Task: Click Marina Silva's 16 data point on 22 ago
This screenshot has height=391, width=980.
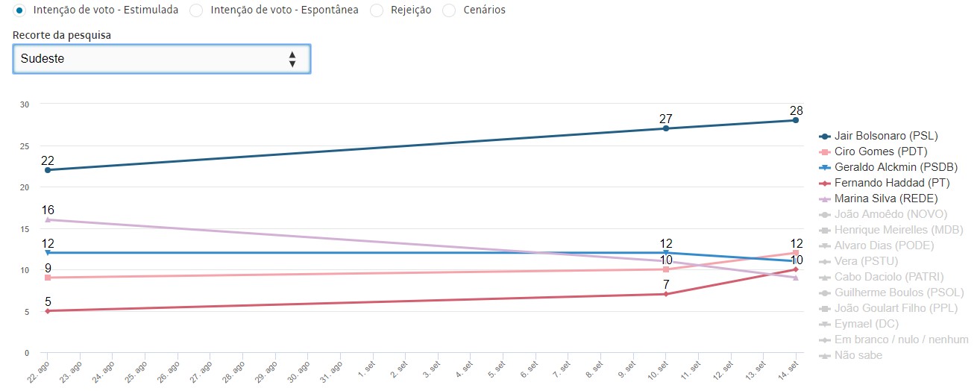Action: [48, 220]
